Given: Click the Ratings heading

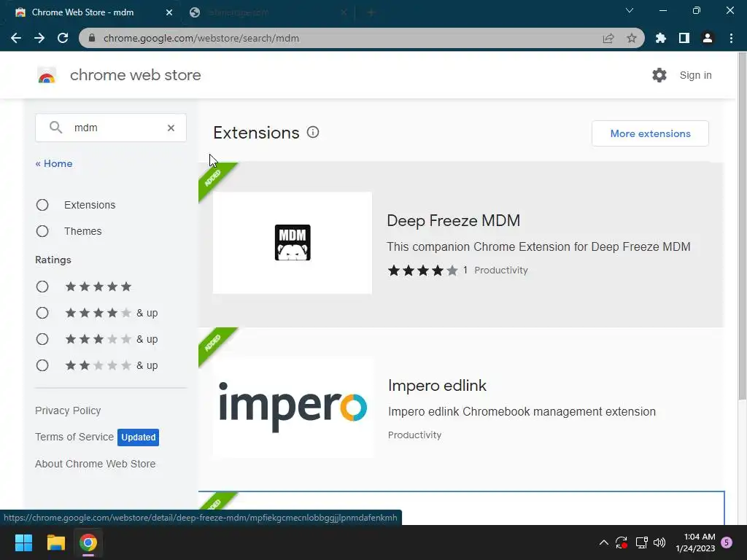Looking at the screenshot, I should (53, 260).
